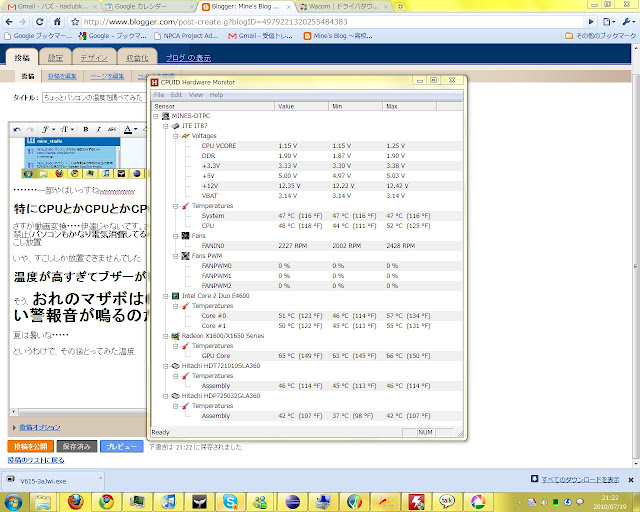Open the Edit menu in Hardware Monitor
Viewport: 640px width, 512px height.
coord(176,95)
